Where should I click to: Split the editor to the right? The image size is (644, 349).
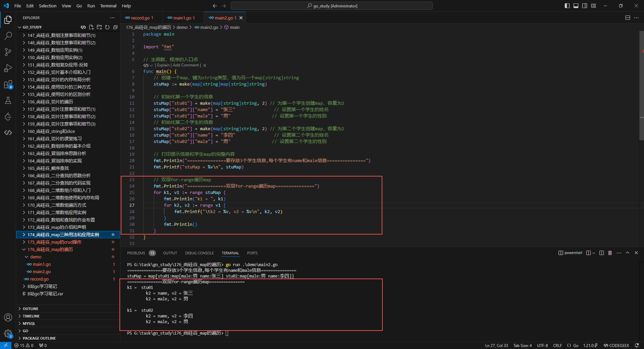(628, 18)
